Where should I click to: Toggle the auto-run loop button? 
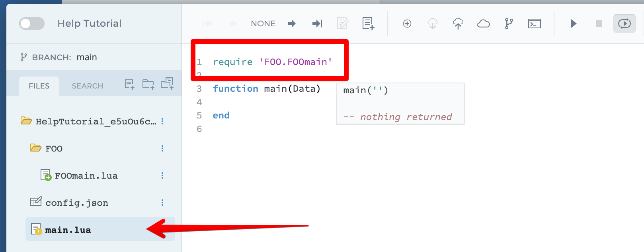tap(624, 24)
